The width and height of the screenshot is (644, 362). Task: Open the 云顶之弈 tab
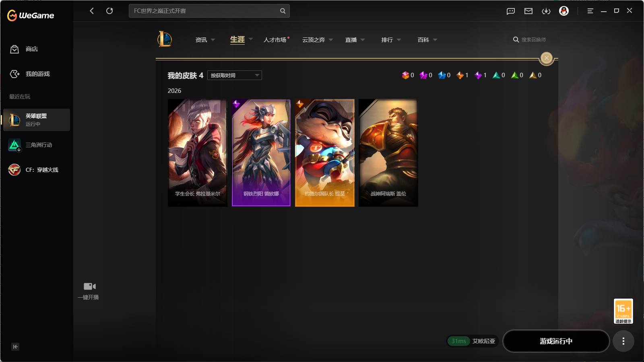[x=314, y=40]
